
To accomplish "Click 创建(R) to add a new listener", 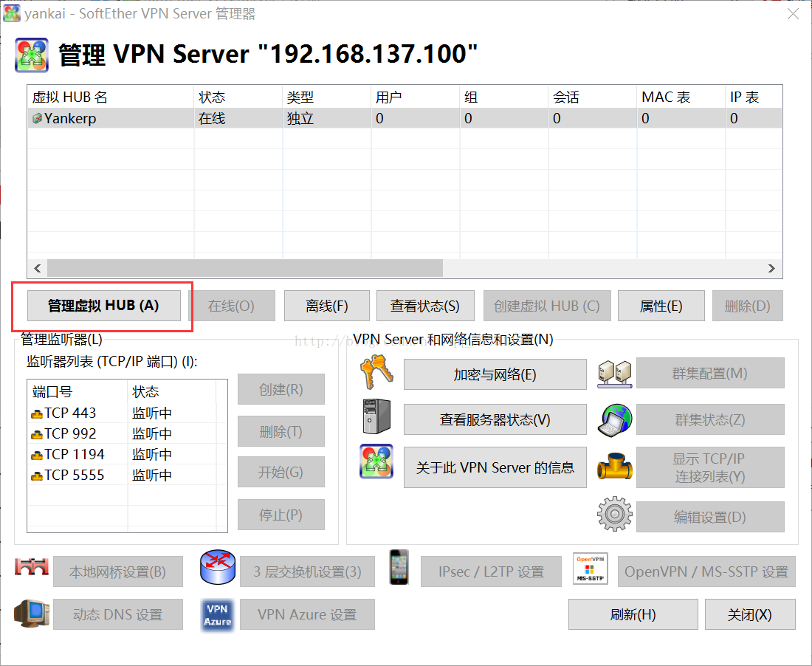I will click(x=281, y=389).
